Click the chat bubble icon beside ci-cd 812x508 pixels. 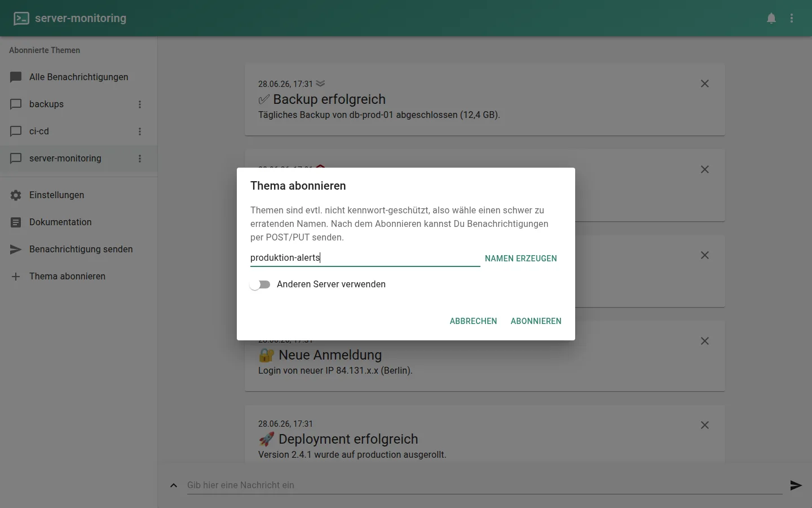tap(16, 132)
